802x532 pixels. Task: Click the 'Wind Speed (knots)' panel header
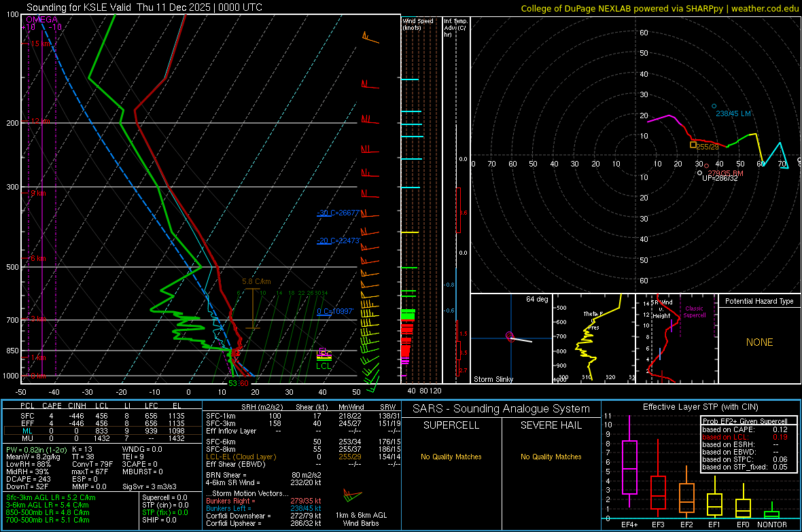tap(418, 24)
